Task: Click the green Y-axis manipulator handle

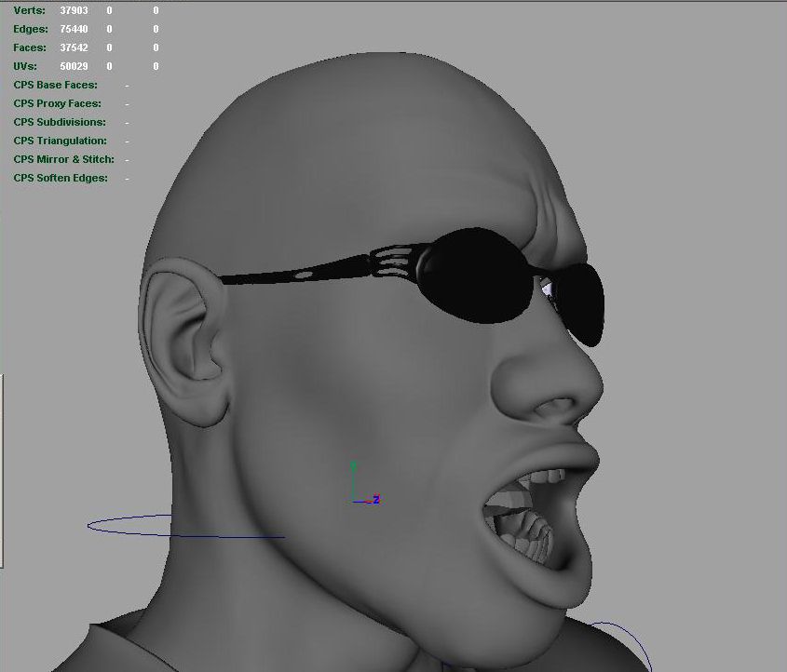Action: [353, 465]
